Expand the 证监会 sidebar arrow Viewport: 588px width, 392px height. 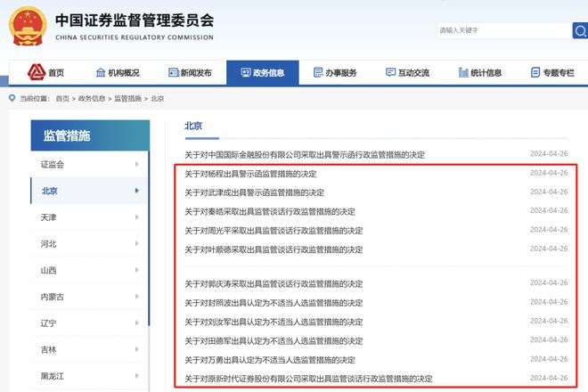coord(137,164)
